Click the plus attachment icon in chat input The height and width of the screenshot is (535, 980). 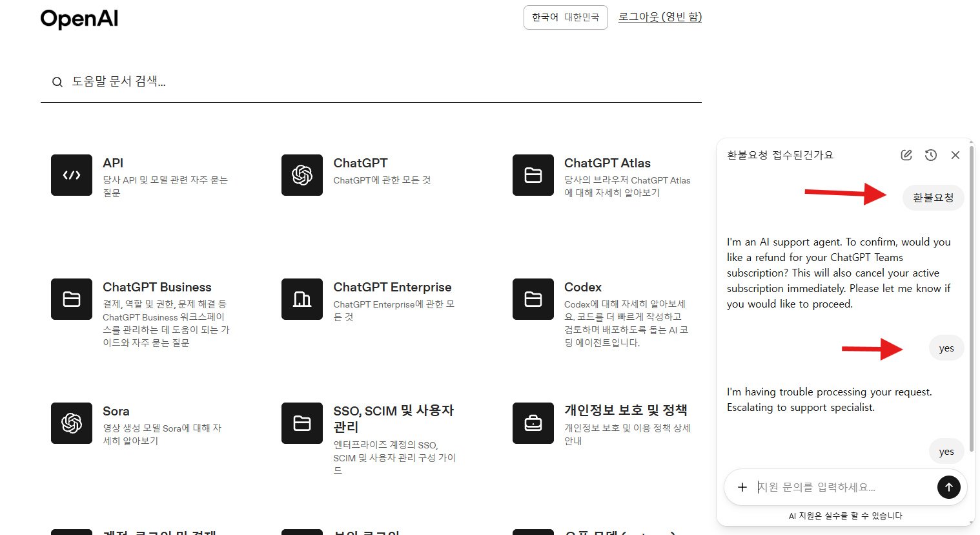point(742,487)
